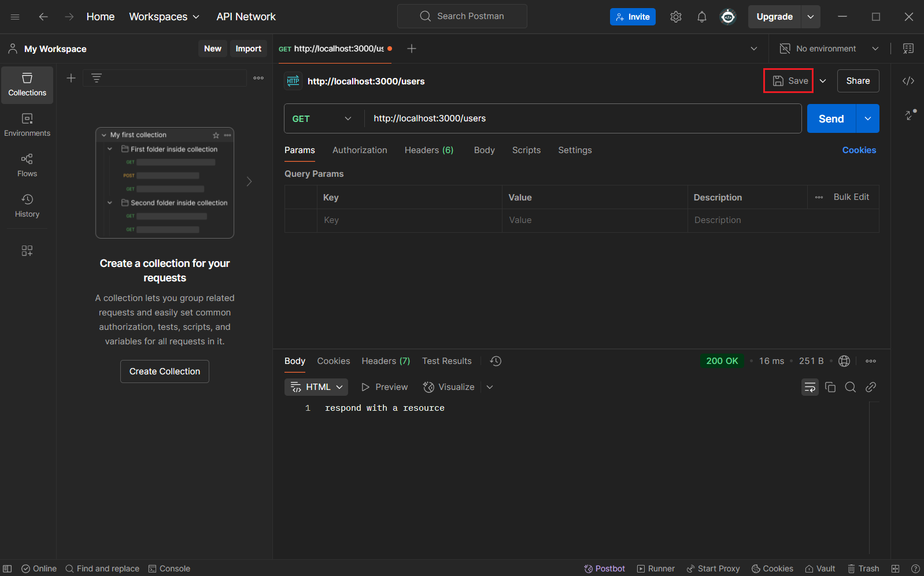
Task: Switch to the Settings tab
Action: (x=575, y=150)
